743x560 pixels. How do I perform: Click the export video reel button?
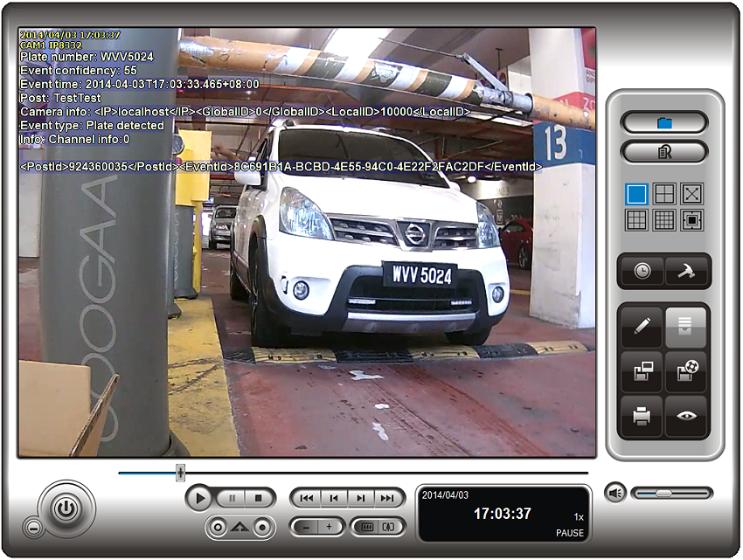pos(686,370)
